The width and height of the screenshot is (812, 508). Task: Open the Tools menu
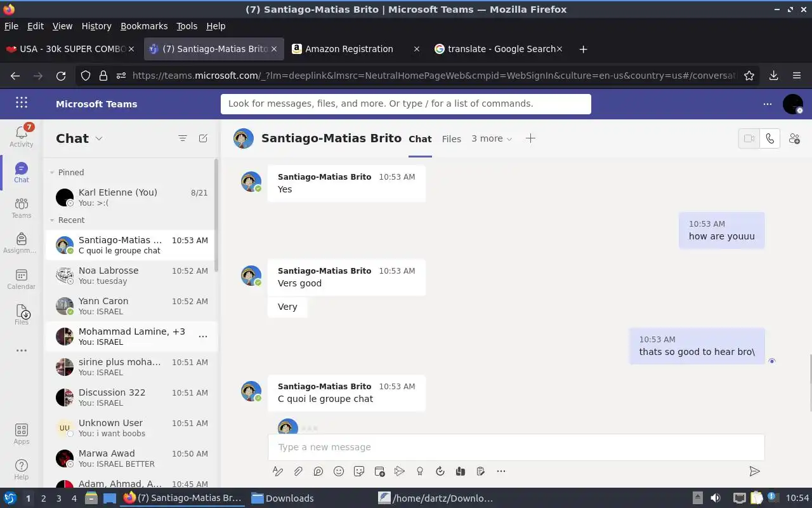(187, 26)
